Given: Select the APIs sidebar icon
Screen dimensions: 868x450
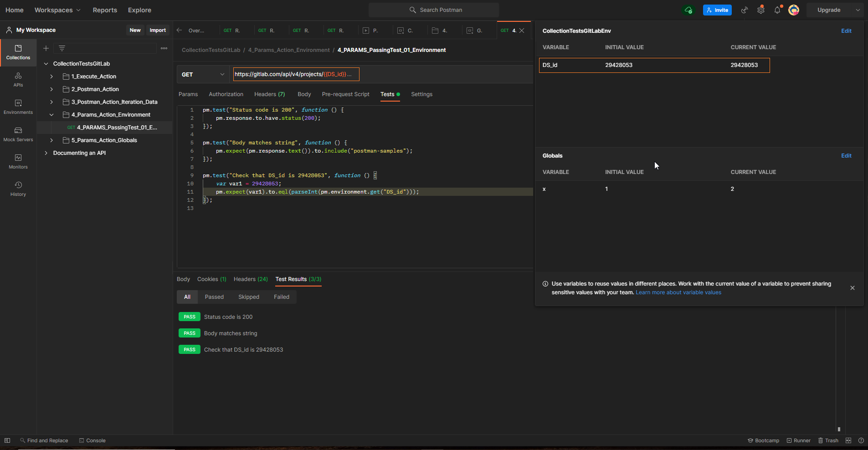Looking at the screenshot, I should point(18,80).
